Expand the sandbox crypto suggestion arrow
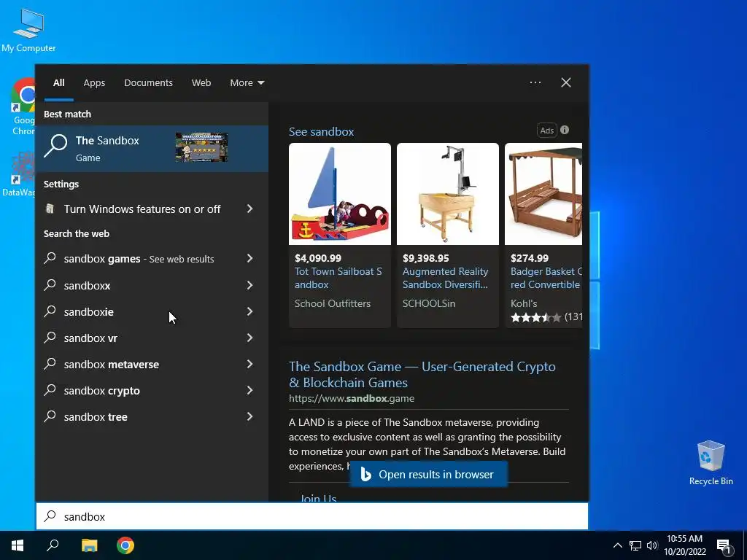 (249, 390)
